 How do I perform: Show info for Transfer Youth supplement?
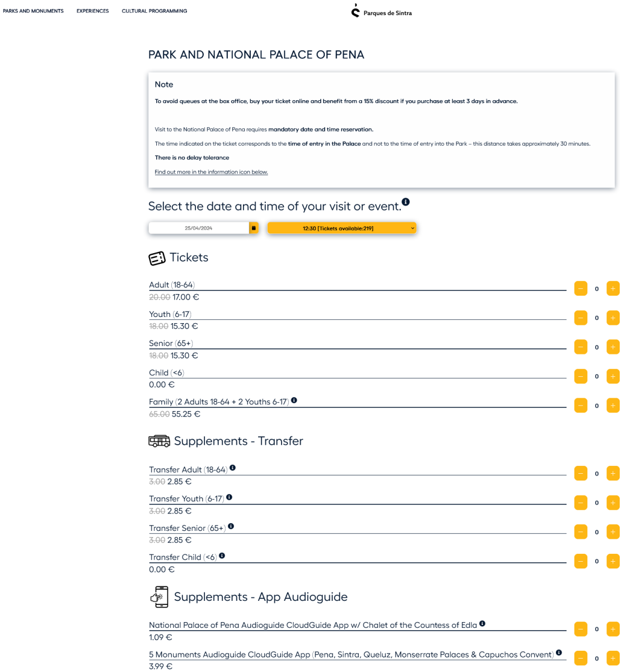(x=229, y=497)
